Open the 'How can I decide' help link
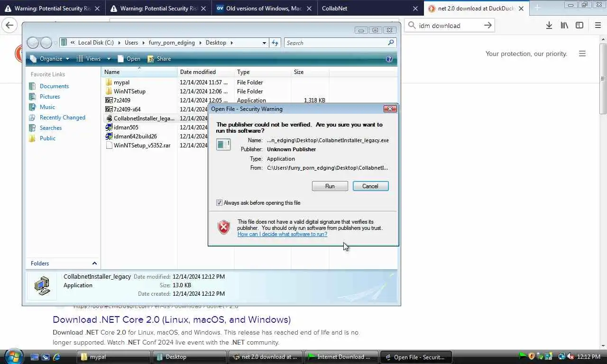The width and height of the screenshot is (607, 364). point(282,234)
